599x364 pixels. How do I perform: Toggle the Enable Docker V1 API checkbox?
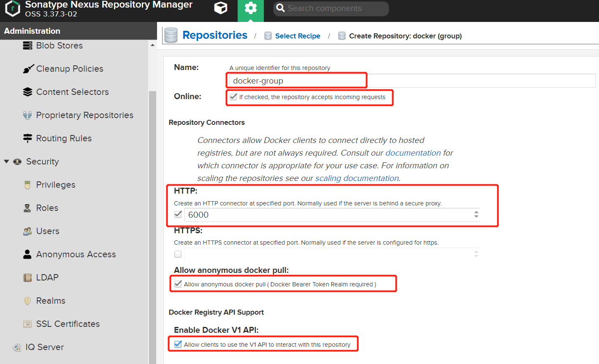[x=178, y=344]
